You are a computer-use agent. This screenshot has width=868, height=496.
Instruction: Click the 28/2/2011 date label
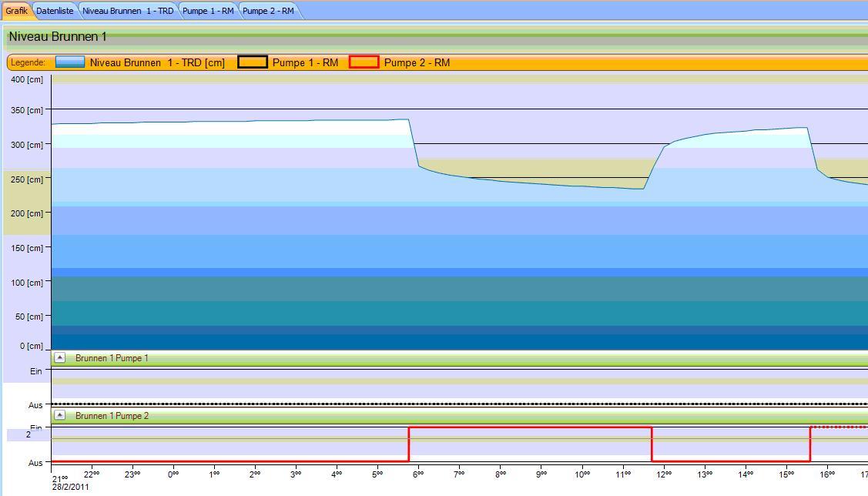point(71,487)
